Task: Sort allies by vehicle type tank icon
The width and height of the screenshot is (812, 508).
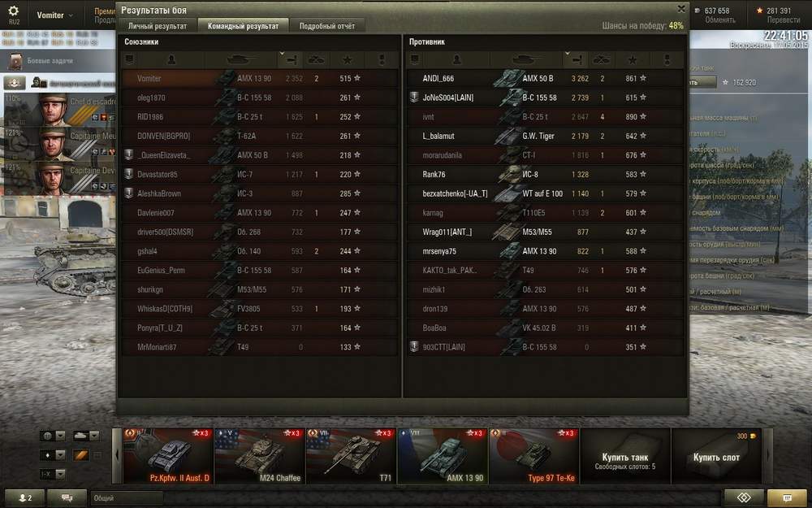Action: pyautogui.click(x=241, y=60)
